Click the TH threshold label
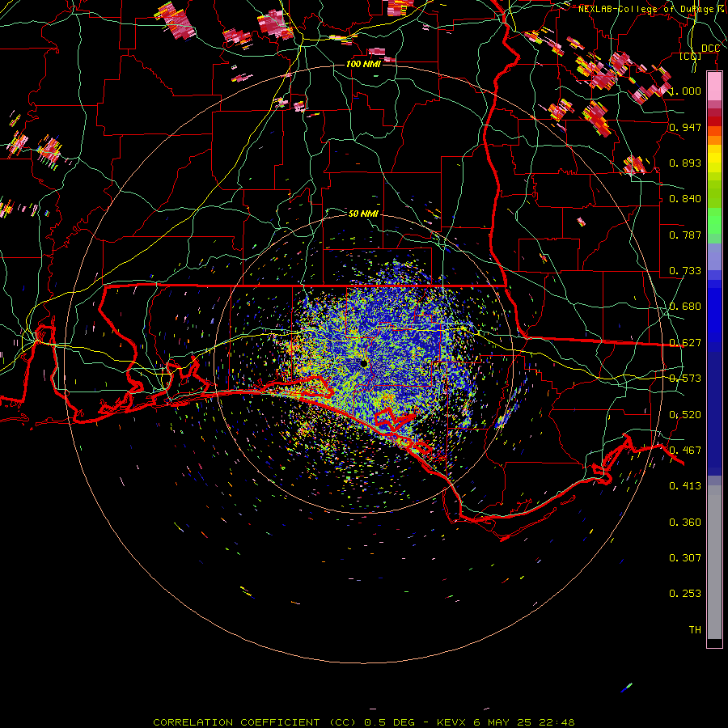728x728 pixels. pos(695,630)
